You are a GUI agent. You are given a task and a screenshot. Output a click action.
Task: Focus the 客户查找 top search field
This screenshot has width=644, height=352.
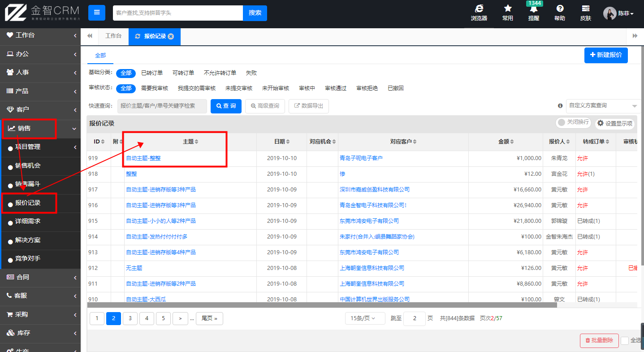click(x=178, y=13)
